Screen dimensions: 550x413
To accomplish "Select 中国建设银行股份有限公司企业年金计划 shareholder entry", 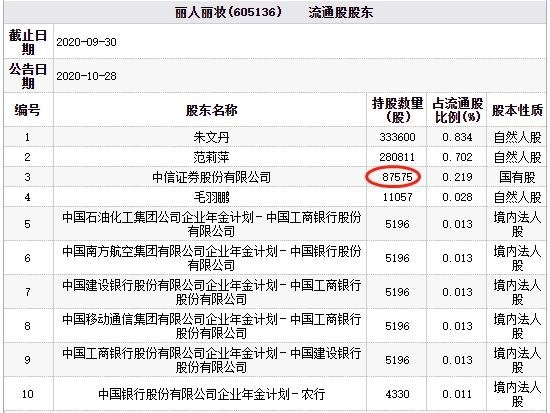I will click(x=211, y=292).
